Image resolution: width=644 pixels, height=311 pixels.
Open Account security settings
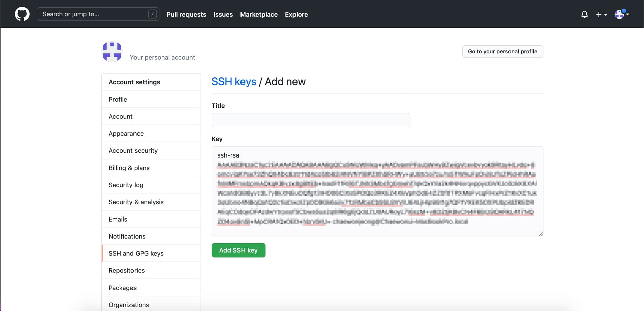tap(133, 150)
